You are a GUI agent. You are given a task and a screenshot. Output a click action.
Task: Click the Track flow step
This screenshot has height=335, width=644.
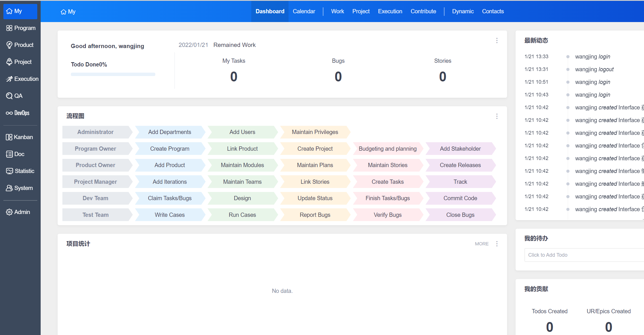coord(460,182)
